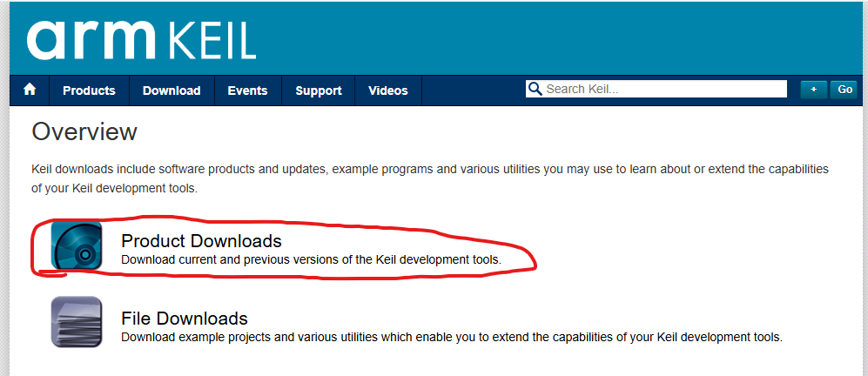Focus the Search Keil input field
The image size is (868, 376).
click(x=656, y=89)
